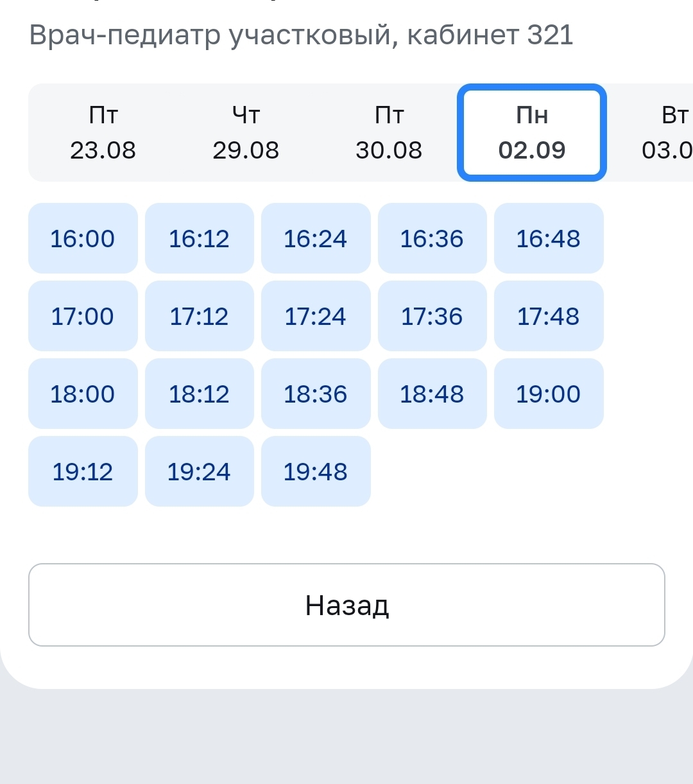Book the 16:00 time slot
The width and height of the screenshot is (693, 784).
[x=83, y=239]
